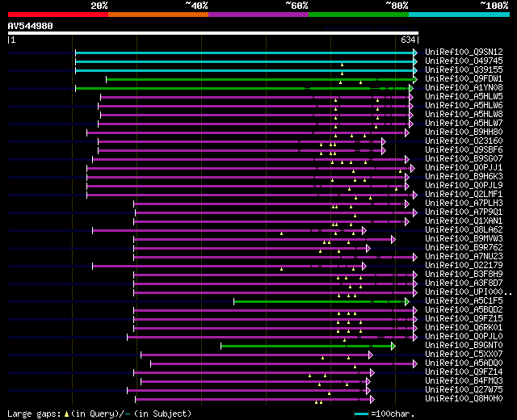Image resolution: width=517 pixels, height=420 pixels.
Task: Select the UniRef100_Q0PJJ1 label
Action: tap(464, 167)
